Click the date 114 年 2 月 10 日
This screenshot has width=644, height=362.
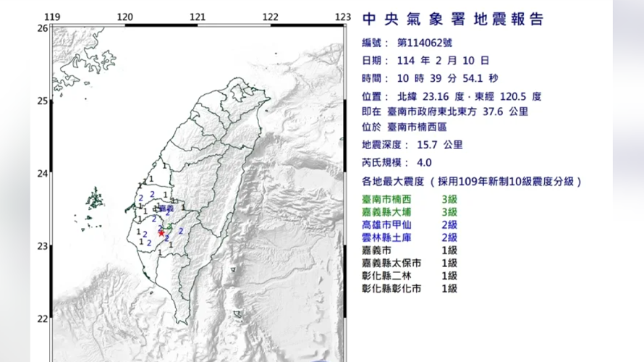tap(443, 61)
